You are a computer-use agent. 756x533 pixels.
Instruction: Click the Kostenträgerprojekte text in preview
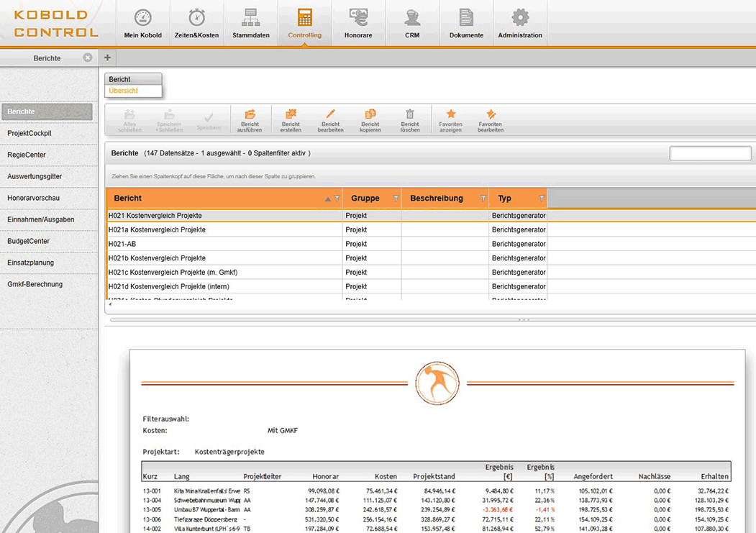coord(229,452)
